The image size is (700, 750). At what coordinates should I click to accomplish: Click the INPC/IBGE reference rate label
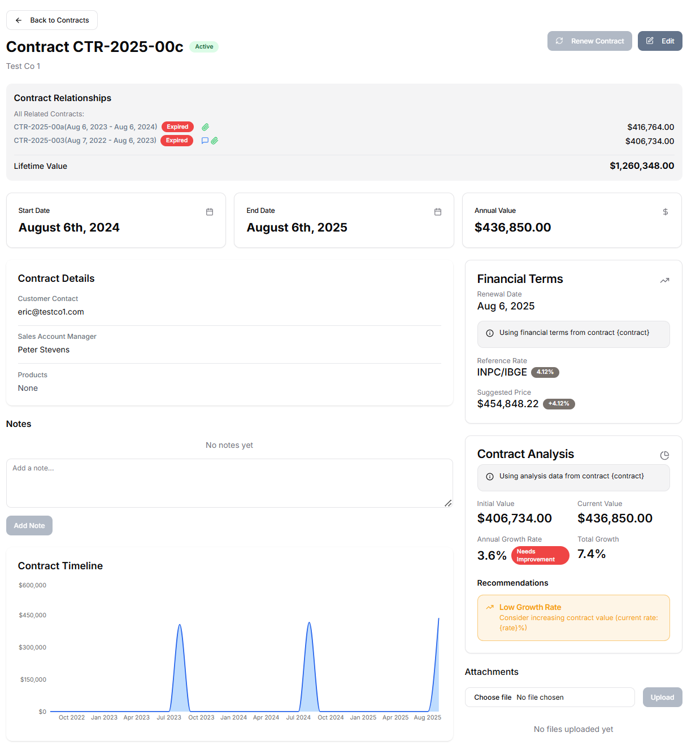point(502,372)
